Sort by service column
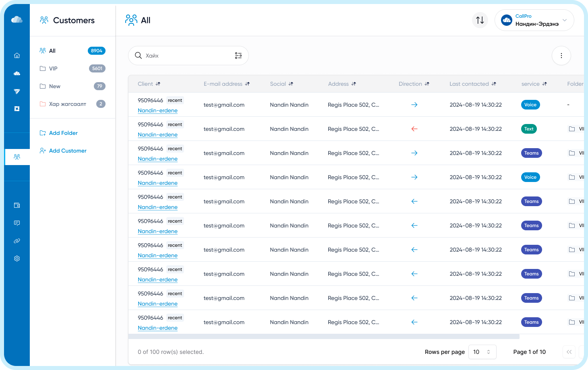This screenshot has width=588, height=370. [x=534, y=84]
